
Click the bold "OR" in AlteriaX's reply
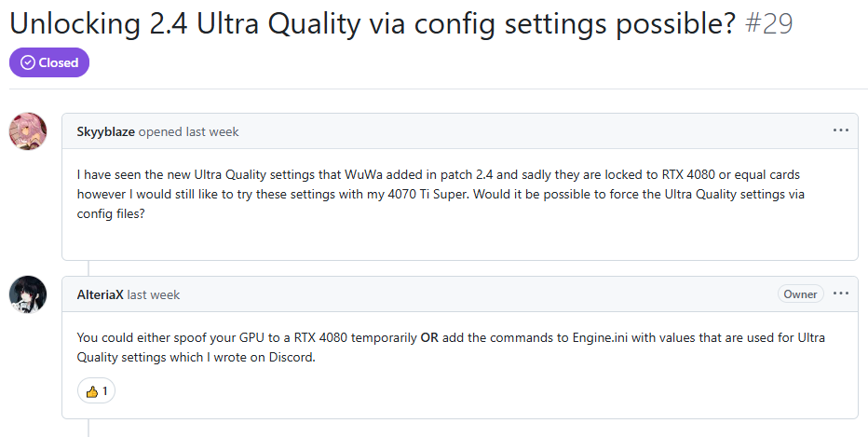click(429, 337)
